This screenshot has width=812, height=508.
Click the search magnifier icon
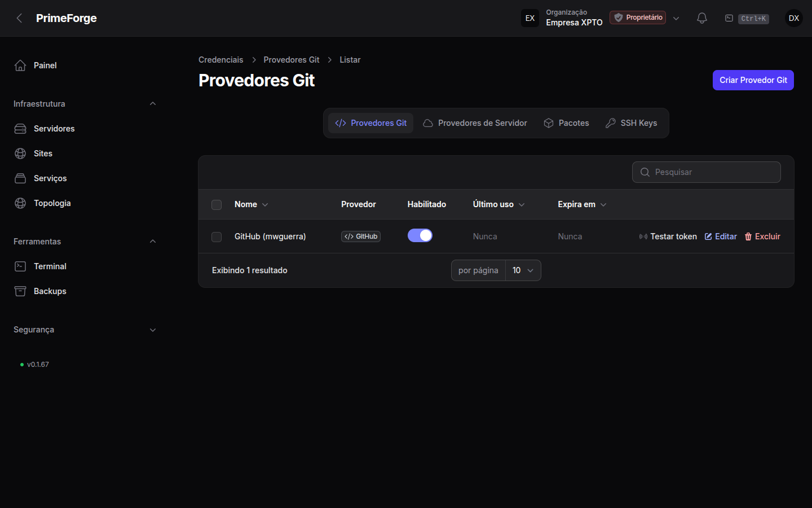point(645,172)
